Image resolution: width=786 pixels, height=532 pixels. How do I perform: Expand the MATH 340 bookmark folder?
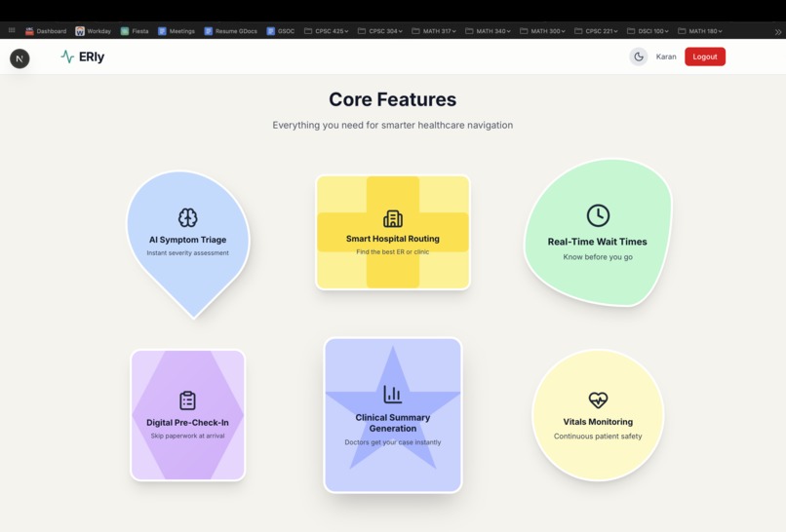coord(488,31)
